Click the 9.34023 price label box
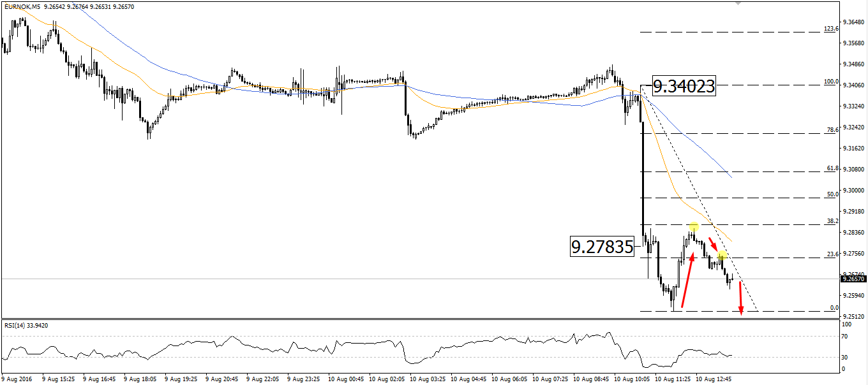The image size is (868, 385). click(684, 85)
